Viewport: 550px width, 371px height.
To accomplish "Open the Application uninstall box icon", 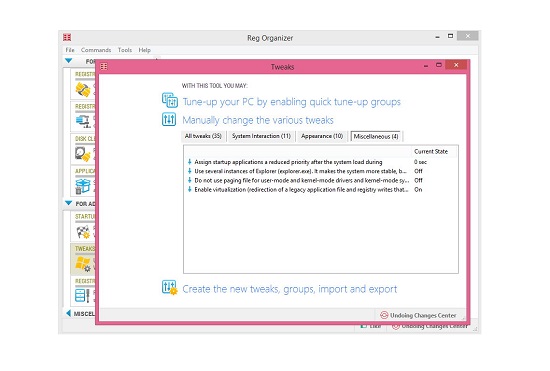I will [x=83, y=186].
